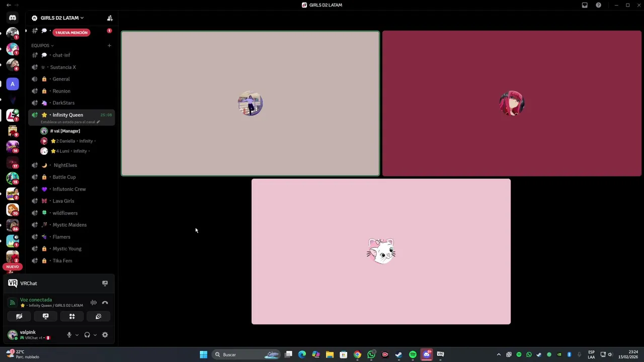Open the voice connection signal icon
The height and width of the screenshot is (362, 644).
click(13, 303)
